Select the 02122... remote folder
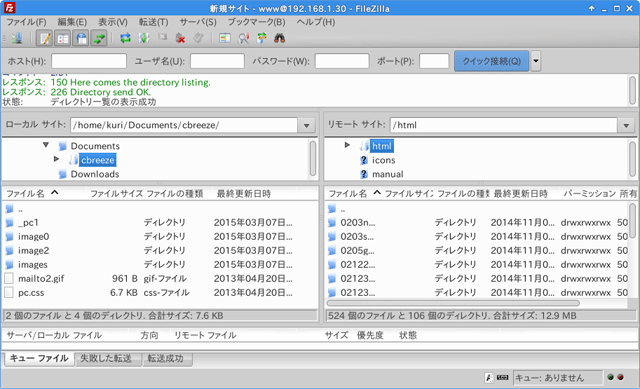Image resolution: width=640 pixels, height=389 pixels. tap(358, 265)
